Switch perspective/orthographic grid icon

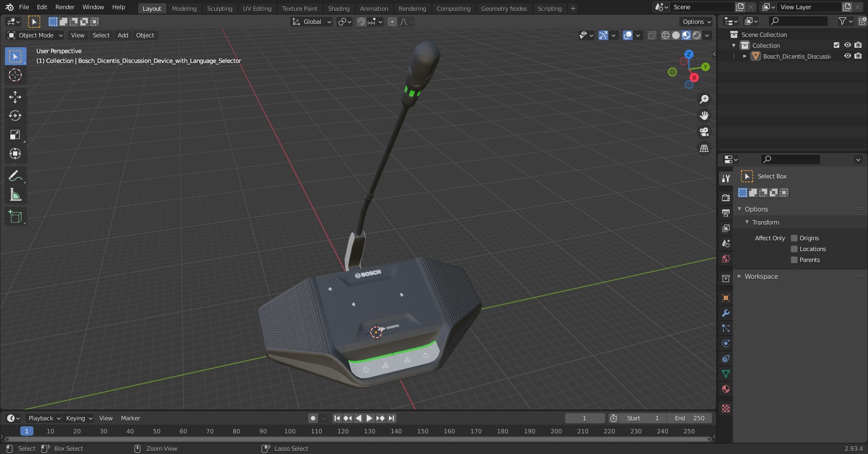(704, 148)
